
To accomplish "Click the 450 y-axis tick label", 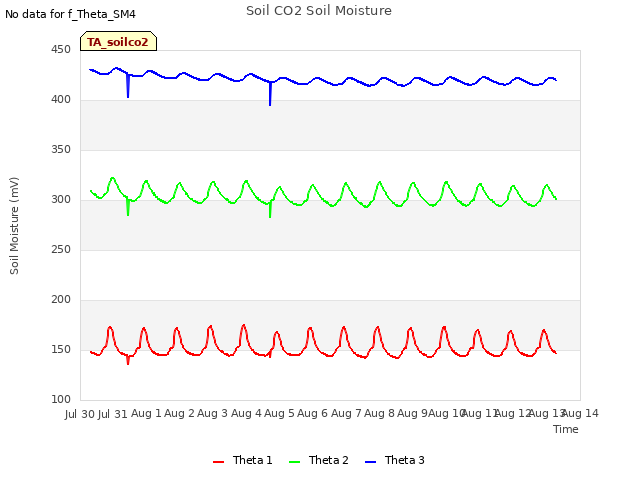I will (x=61, y=50).
